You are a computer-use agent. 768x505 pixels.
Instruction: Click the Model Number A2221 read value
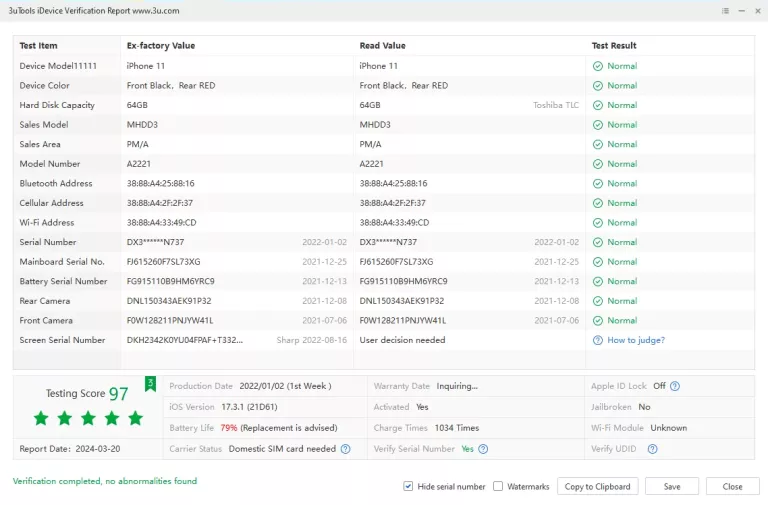click(x=371, y=164)
